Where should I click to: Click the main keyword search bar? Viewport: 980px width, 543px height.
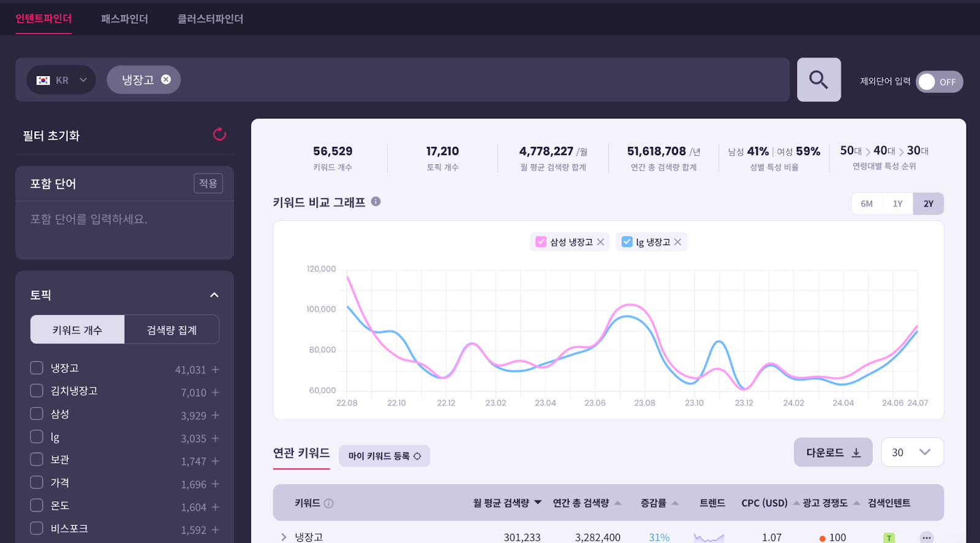point(402,80)
